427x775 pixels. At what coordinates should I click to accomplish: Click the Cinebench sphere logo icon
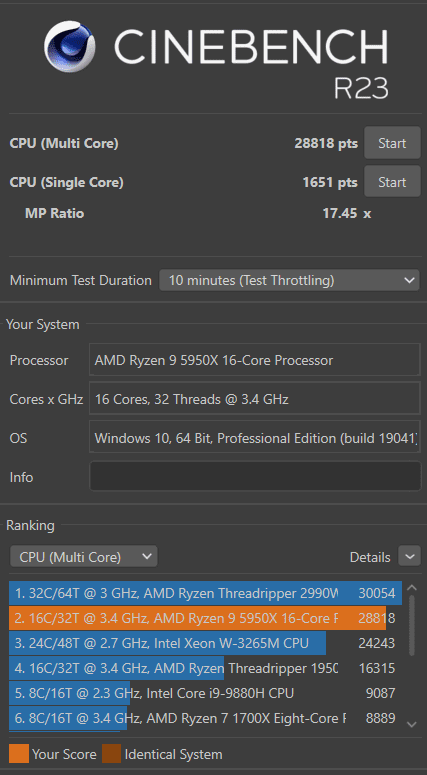tap(69, 47)
